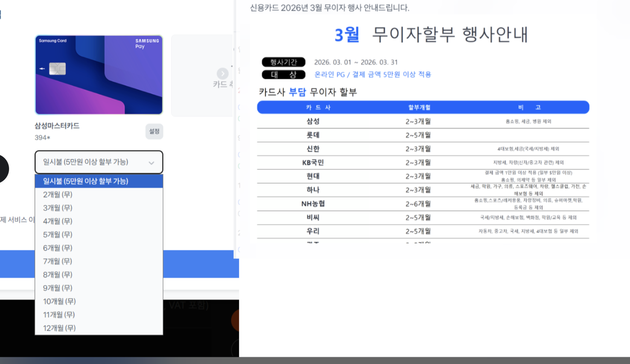630x364 pixels.
Task: Choose 11개월 (무) from the list
Action: [x=99, y=315]
